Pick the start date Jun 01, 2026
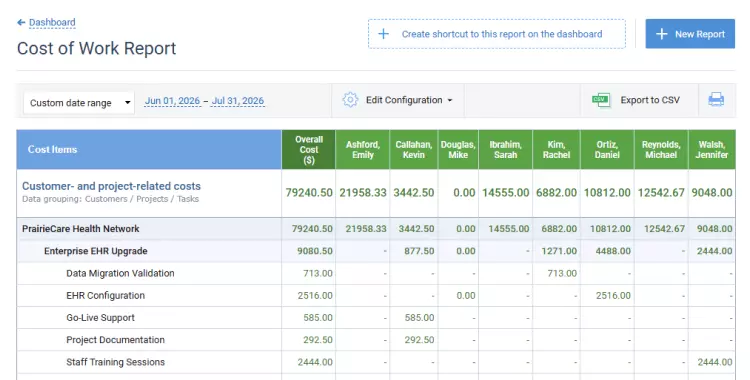750x380 pixels. coord(172,101)
